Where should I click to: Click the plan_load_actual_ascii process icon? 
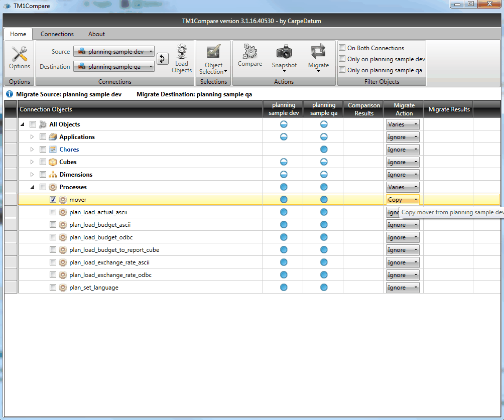pyautogui.click(x=63, y=212)
